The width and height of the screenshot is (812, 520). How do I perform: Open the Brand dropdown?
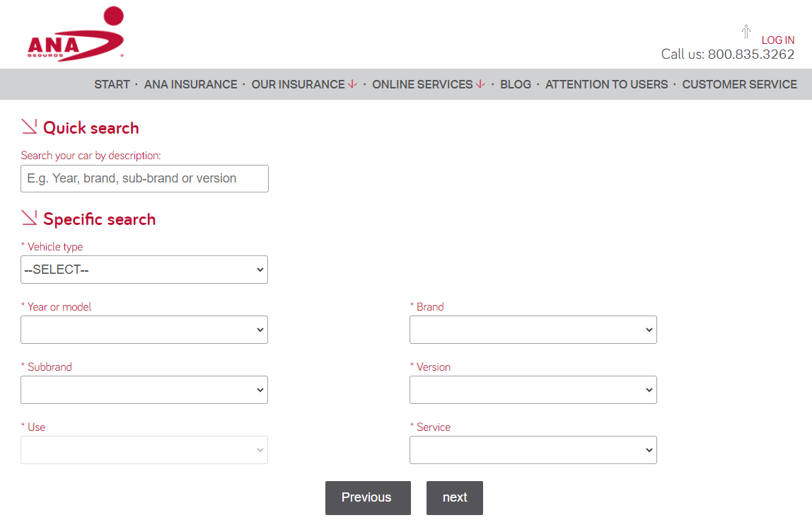pyautogui.click(x=533, y=330)
